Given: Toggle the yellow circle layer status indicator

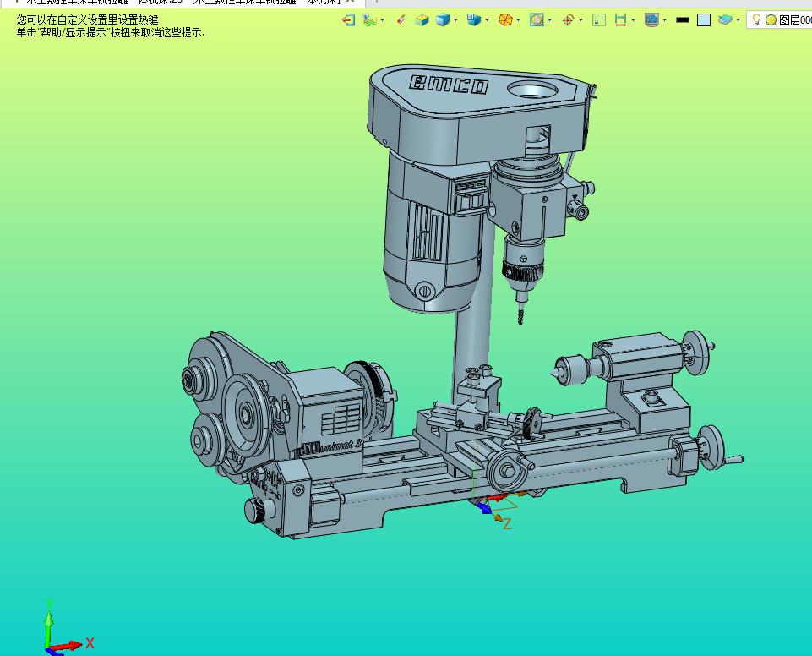Looking at the screenshot, I should (x=771, y=19).
